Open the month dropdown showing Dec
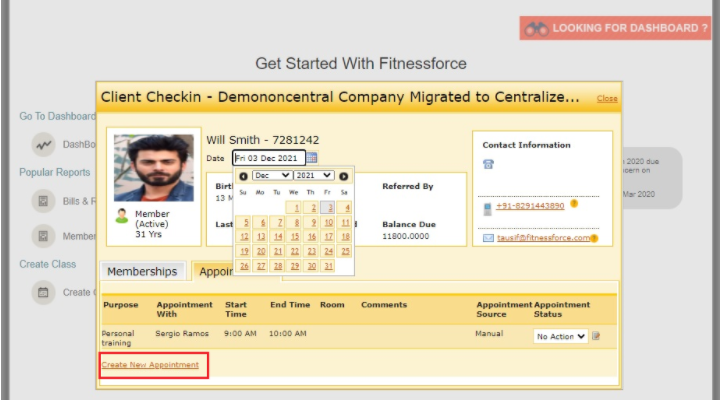This screenshot has width=722, height=401. [x=272, y=175]
